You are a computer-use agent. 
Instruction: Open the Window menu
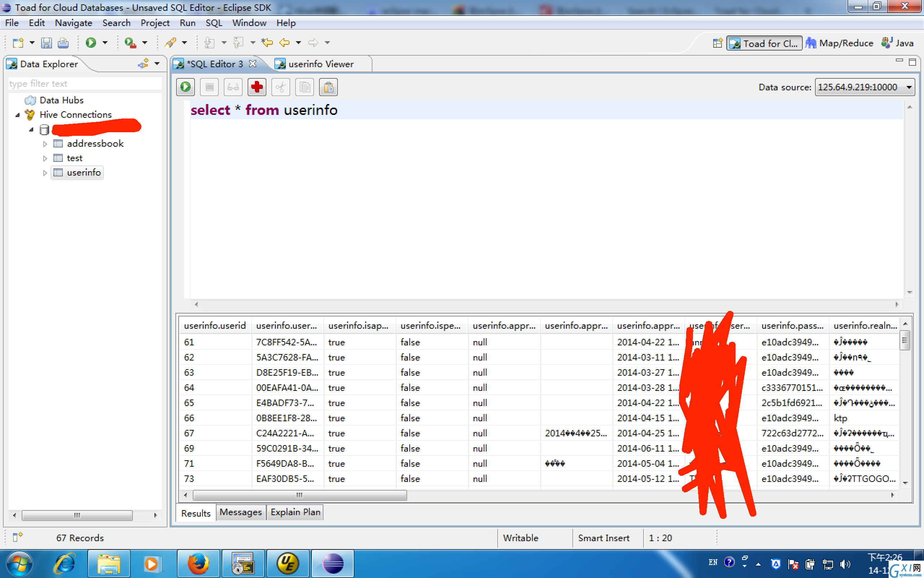coord(249,23)
